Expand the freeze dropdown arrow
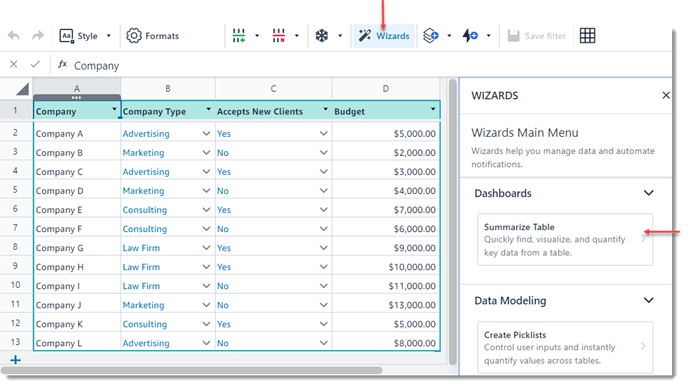The image size is (690, 385). [x=340, y=36]
